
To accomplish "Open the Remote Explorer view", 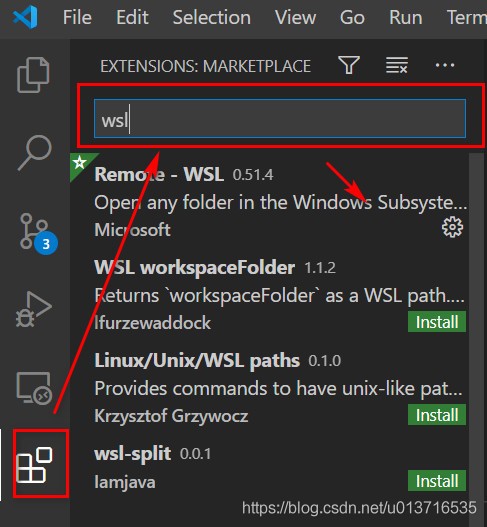I will pyautogui.click(x=34, y=388).
